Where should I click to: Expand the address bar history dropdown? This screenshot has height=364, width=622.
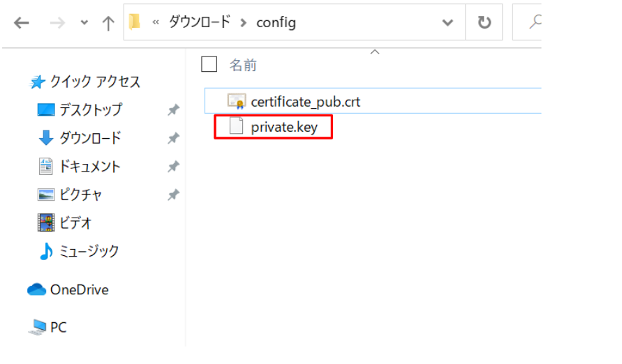coord(447,22)
